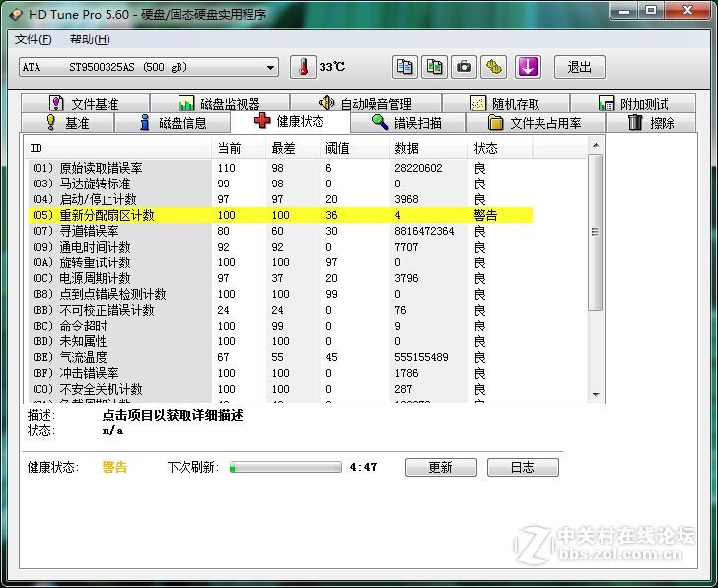718x588 pixels.
Task: Select the (09) 通电时间计数 row
Action: 280,247
